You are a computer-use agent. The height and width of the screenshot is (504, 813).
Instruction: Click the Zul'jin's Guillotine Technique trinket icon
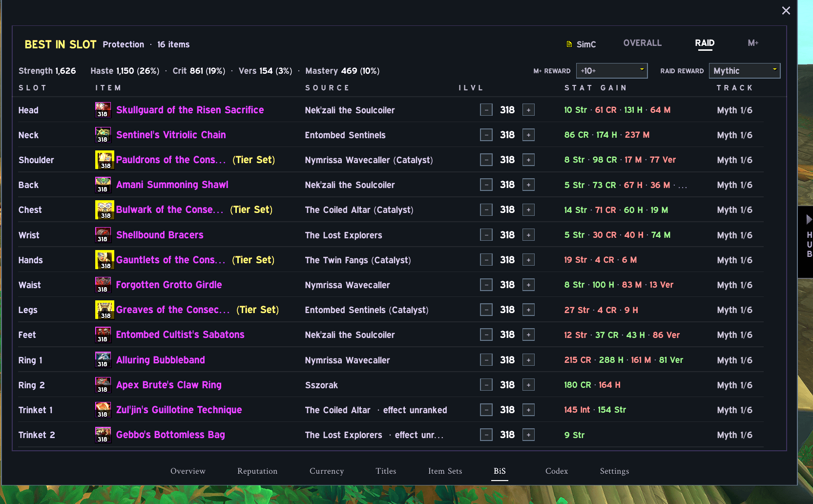[103, 410]
